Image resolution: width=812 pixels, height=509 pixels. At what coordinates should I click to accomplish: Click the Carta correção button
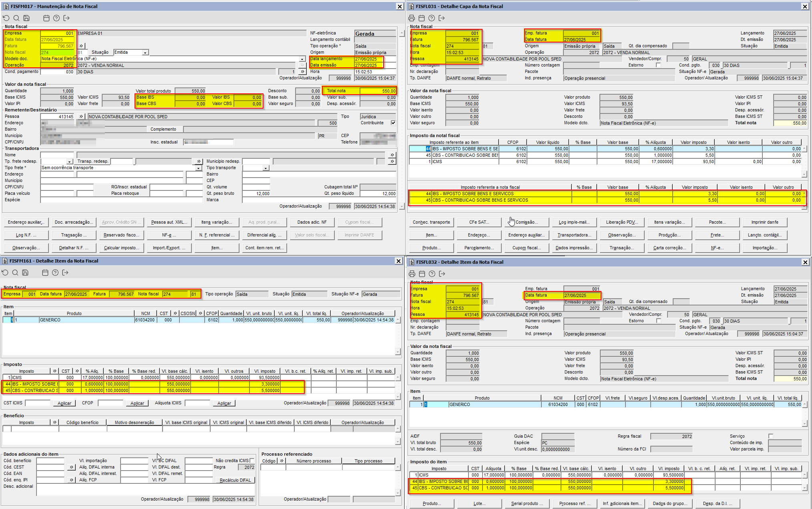click(x=669, y=248)
